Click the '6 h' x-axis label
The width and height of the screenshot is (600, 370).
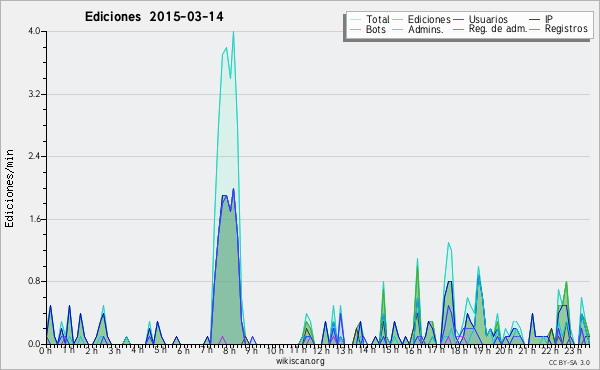coord(183,351)
